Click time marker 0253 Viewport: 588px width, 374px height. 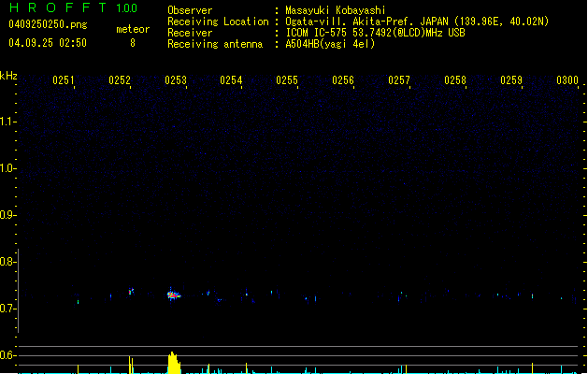(x=176, y=80)
